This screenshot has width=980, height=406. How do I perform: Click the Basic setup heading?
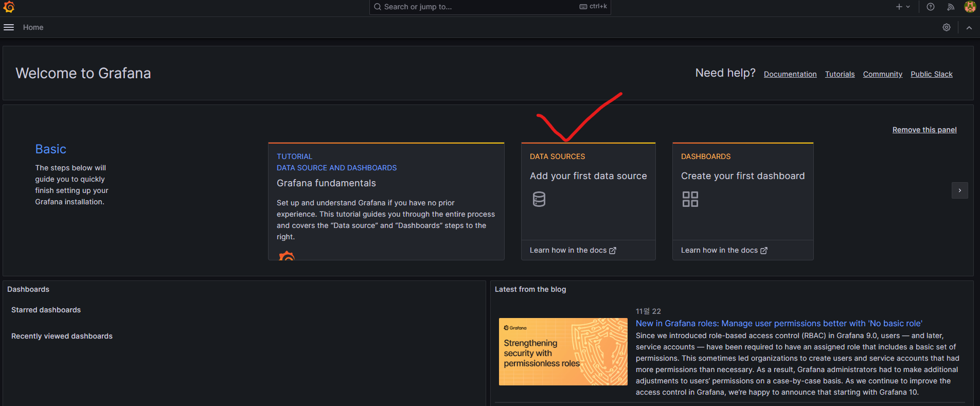click(50, 149)
